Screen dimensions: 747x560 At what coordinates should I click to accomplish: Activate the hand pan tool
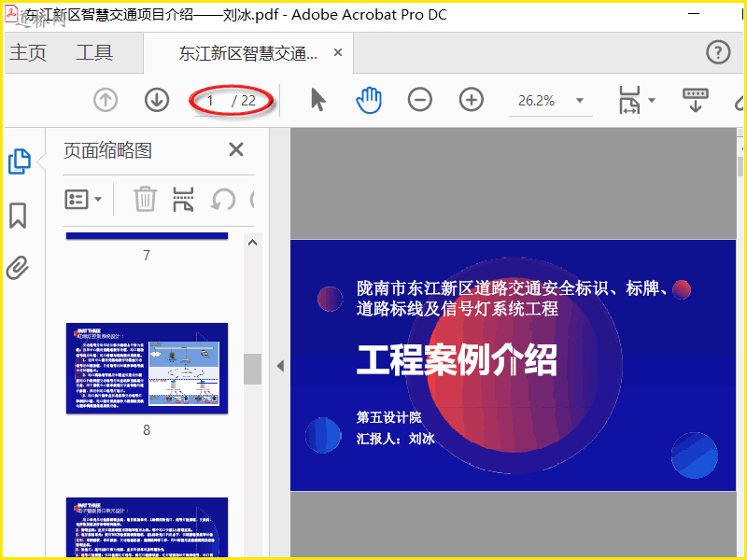[369, 100]
